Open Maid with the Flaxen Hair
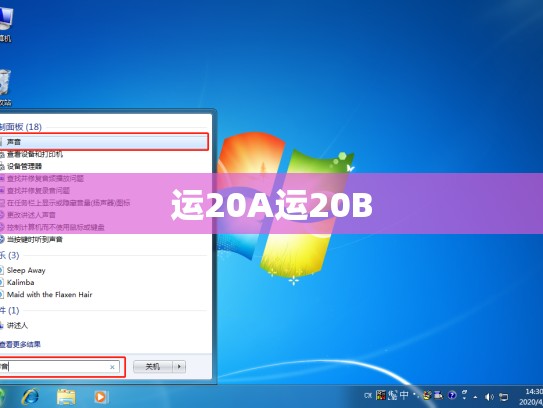The height and width of the screenshot is (408, 543). (49, 294)
